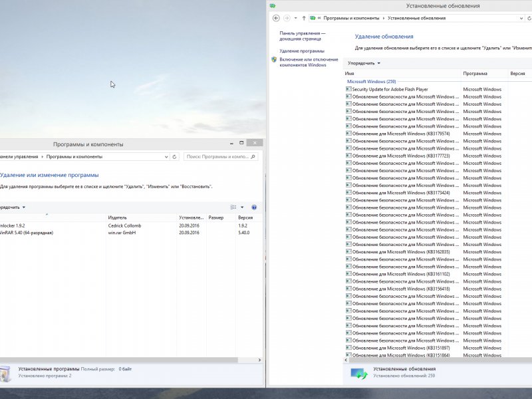Maximize the Программы и компоненты window
The height and width of the screenshot is (399, 532).
pos(241,143)
